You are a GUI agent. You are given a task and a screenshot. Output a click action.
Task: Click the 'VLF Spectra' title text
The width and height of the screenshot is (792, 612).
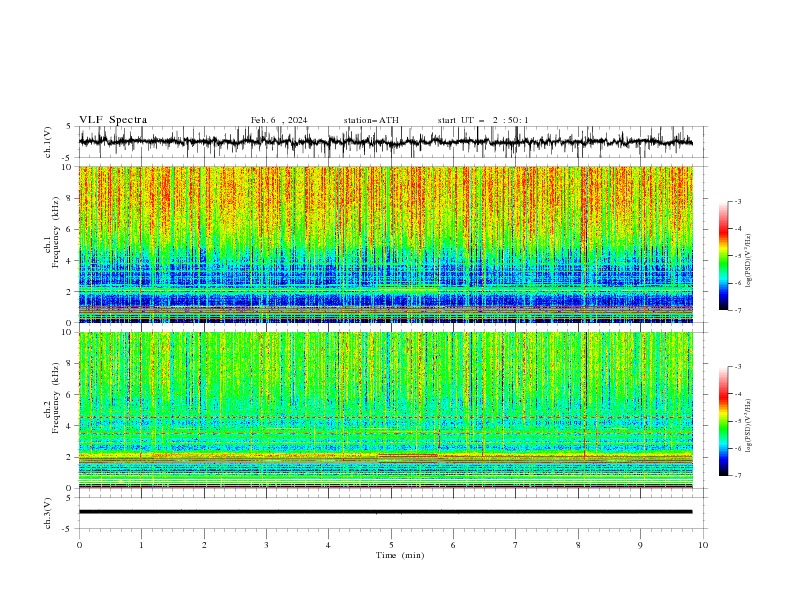(113, 120)
